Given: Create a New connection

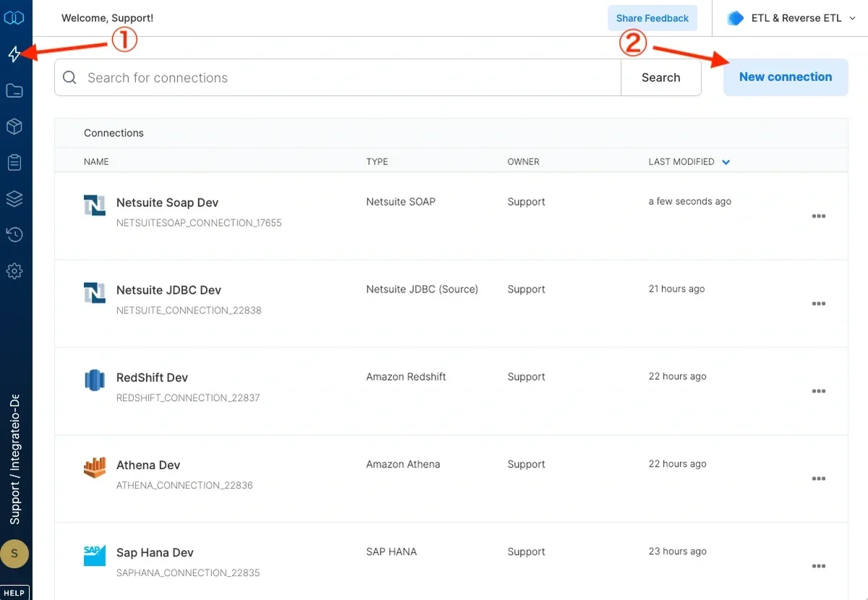Looking at the screenshot, I should [x=785, y=77].
